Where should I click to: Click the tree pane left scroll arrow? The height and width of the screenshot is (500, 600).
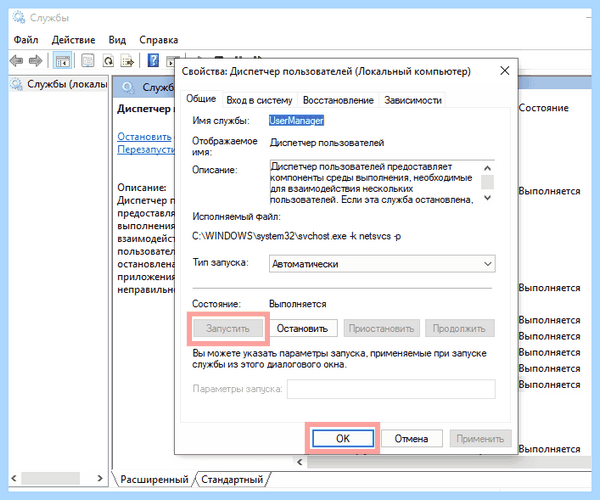(x=14, y=478)
